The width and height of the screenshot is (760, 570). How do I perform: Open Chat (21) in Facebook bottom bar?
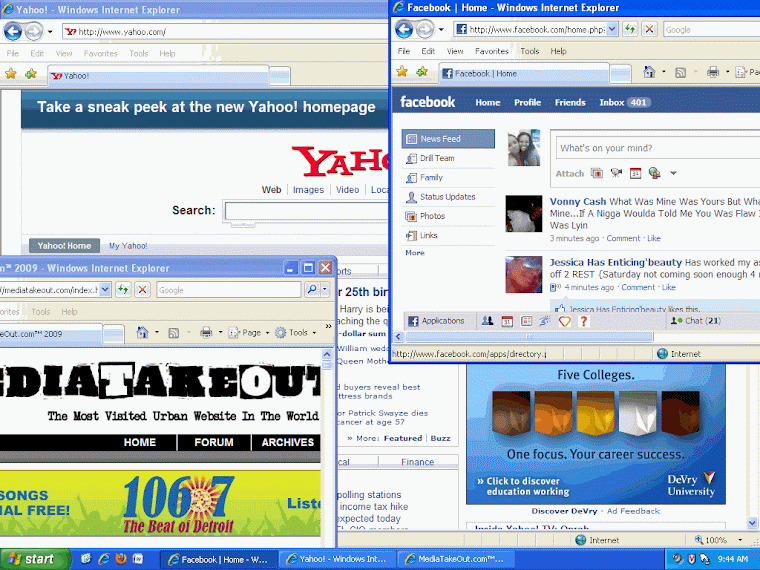click(696, 321)
